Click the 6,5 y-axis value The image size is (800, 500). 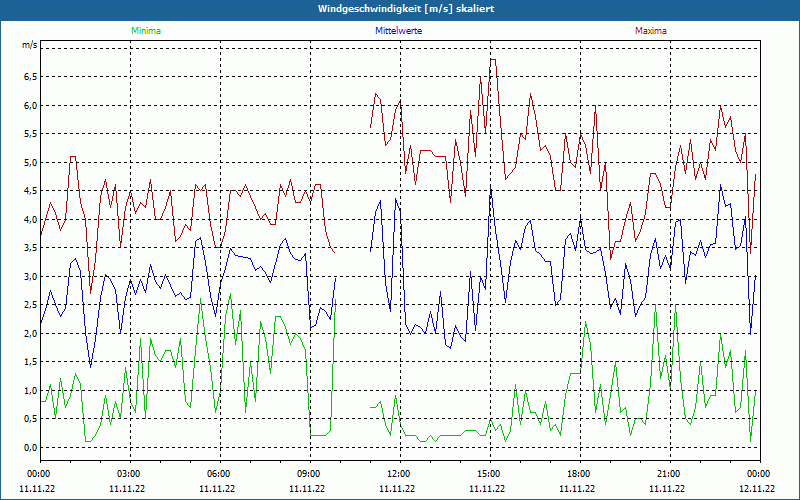30,77
